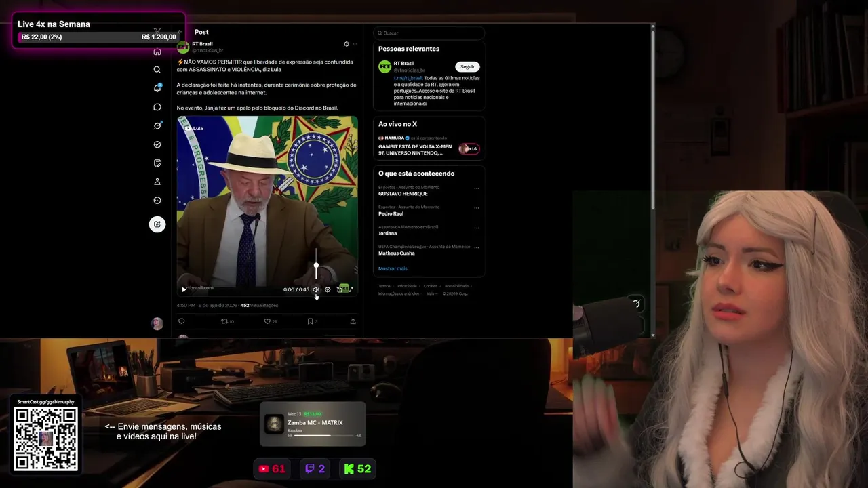Play the Lula video
The image size is (868, 488).
coord(184,289)
